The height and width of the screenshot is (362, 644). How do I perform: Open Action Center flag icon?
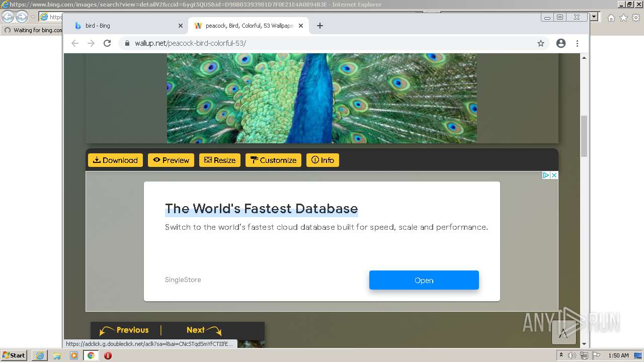click(596, 355)
